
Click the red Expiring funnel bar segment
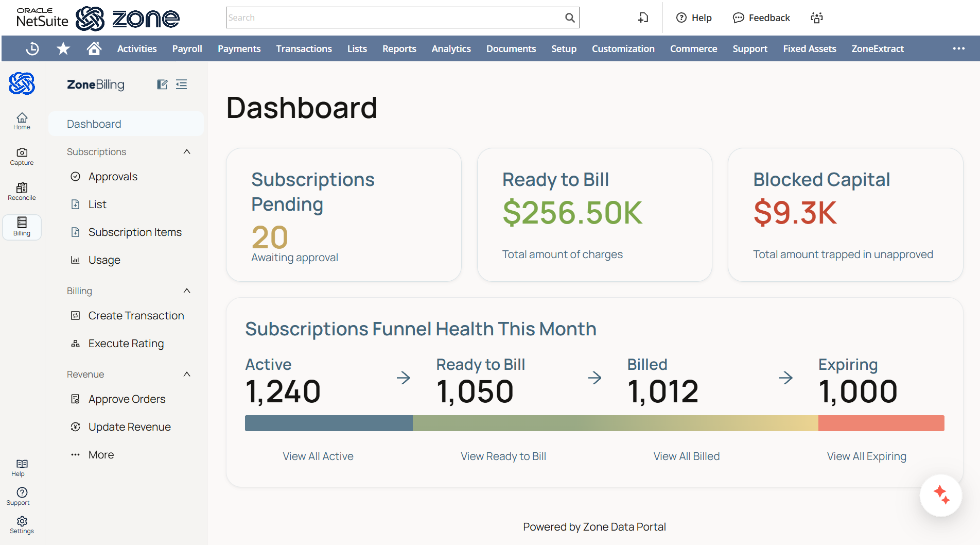point(881,423)
